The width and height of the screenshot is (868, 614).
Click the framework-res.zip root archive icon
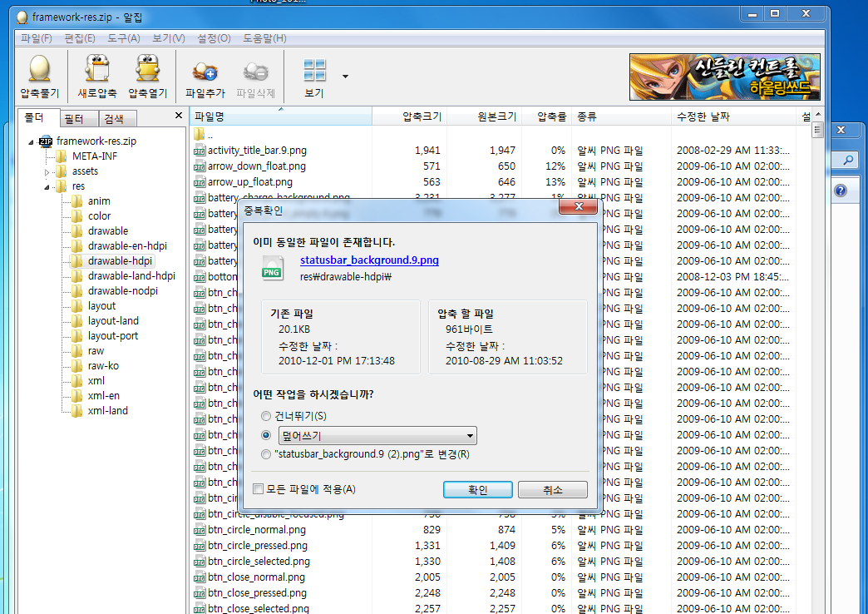pyautogui.click(x=46, y=141)
